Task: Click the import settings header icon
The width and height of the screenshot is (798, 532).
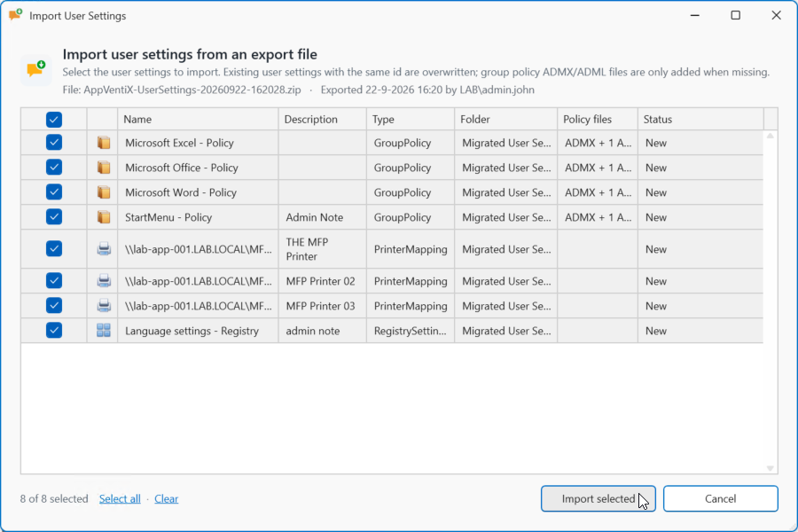Action: tap(36, 69)
